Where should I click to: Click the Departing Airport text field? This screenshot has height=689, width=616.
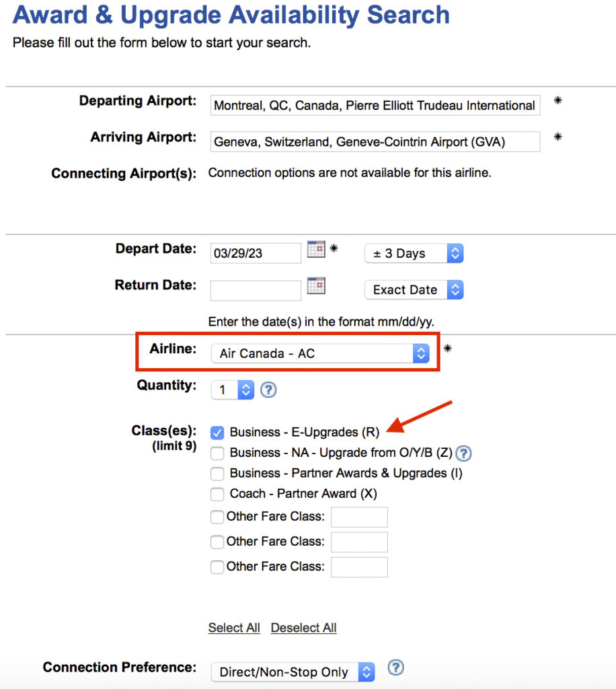click(x=375, y=105)
